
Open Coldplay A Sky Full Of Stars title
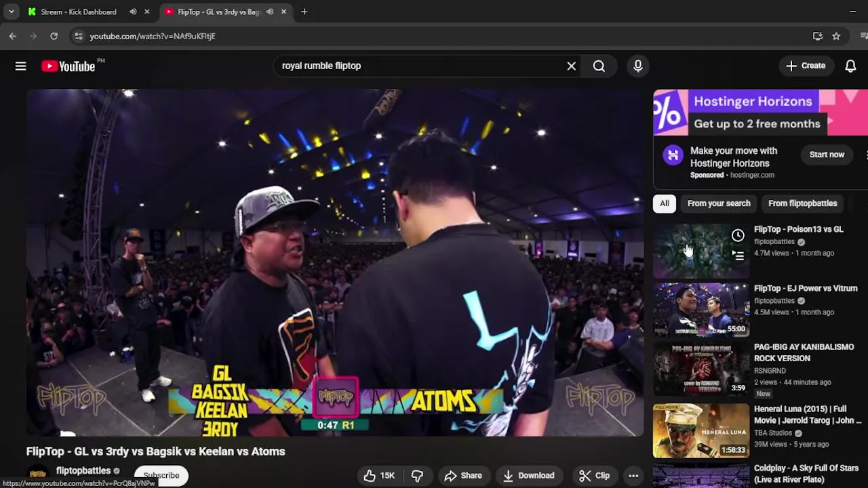click(x=806, y=474)
